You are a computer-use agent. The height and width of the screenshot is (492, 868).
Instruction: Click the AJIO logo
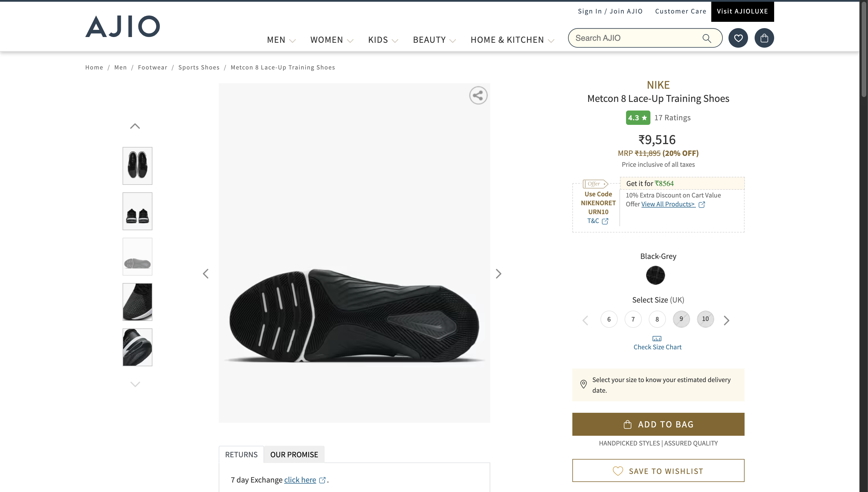tap(123, 26)
